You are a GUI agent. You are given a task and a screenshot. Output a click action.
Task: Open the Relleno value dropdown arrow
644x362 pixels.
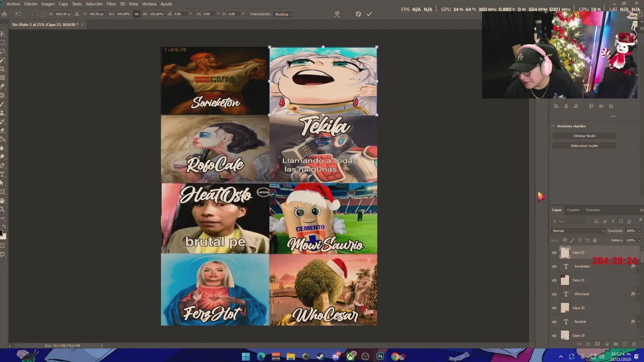639,240
